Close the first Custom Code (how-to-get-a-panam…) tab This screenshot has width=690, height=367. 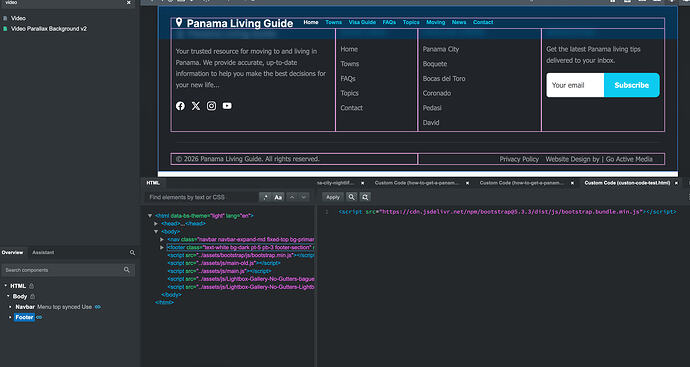pyautogui.click(x=467, y=183)
